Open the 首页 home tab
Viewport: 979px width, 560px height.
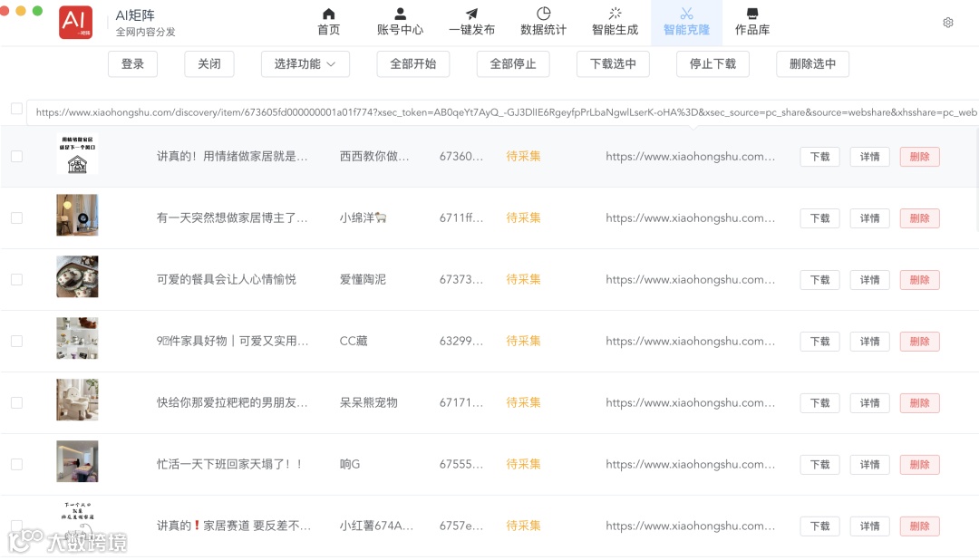[x=328, y=22]
